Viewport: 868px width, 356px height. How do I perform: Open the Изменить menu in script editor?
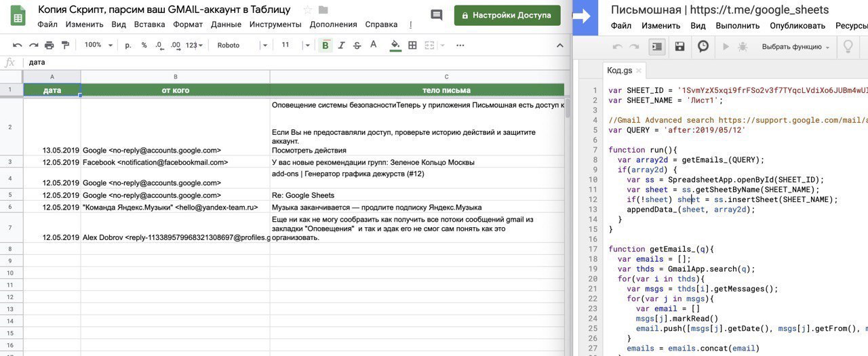[660, 26]
